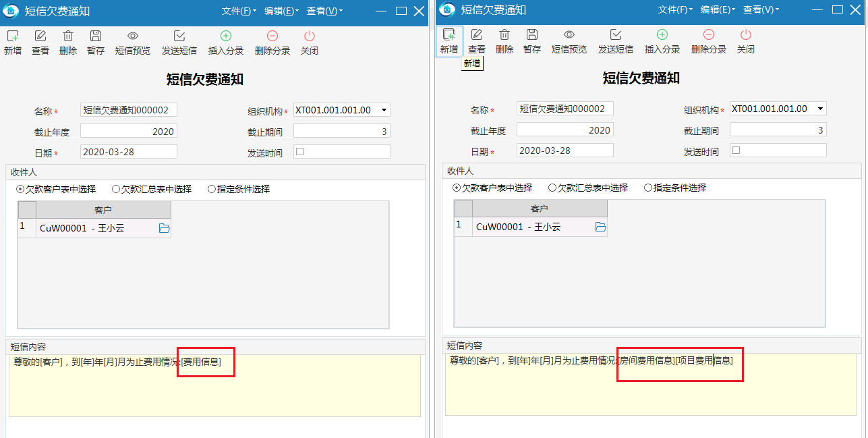Select row number 1 in left window grid
868x438 pixels.
(27, 228)
